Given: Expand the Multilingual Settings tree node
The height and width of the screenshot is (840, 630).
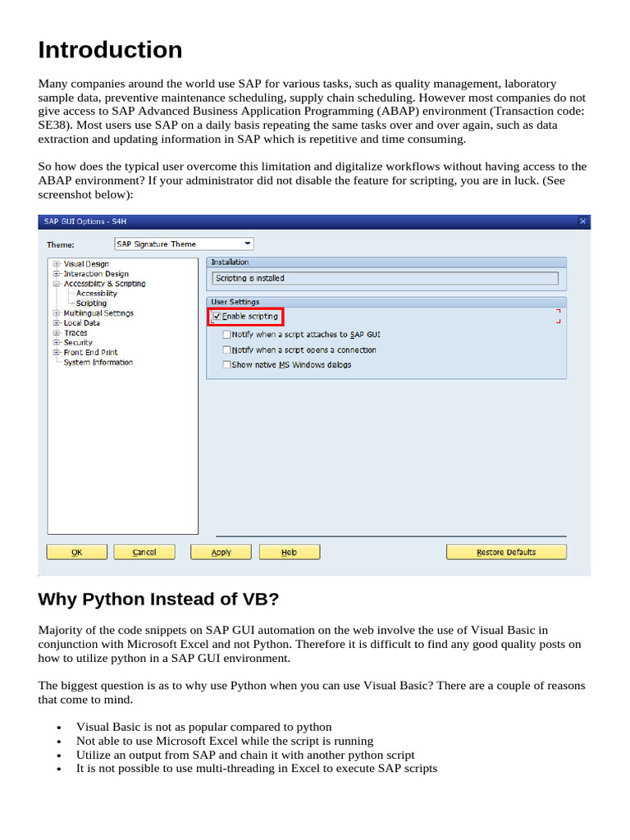Looking at the screenshot, I should point(57,313).
